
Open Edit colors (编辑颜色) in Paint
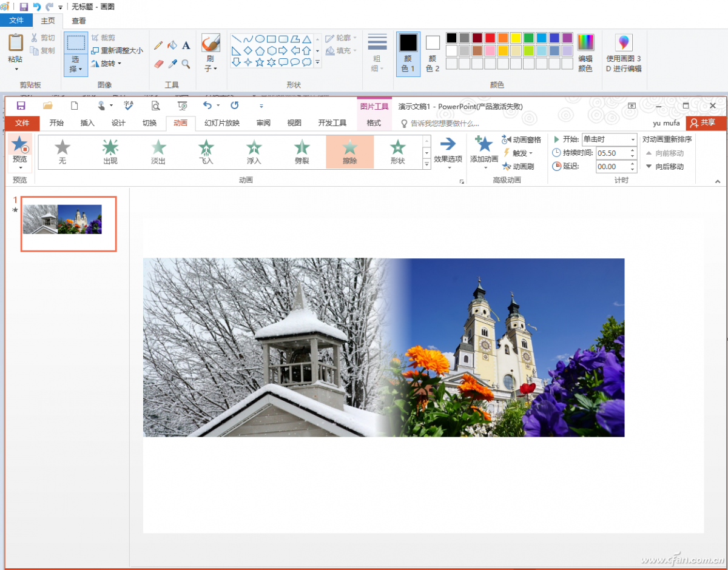(x=585, y=53)
